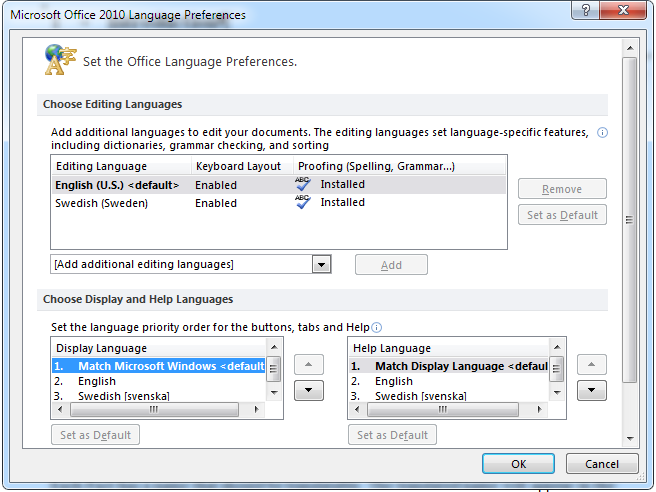656x492 pixels.
Task: Click Set as Default under Help Language
Action: (x=392, y=435)
